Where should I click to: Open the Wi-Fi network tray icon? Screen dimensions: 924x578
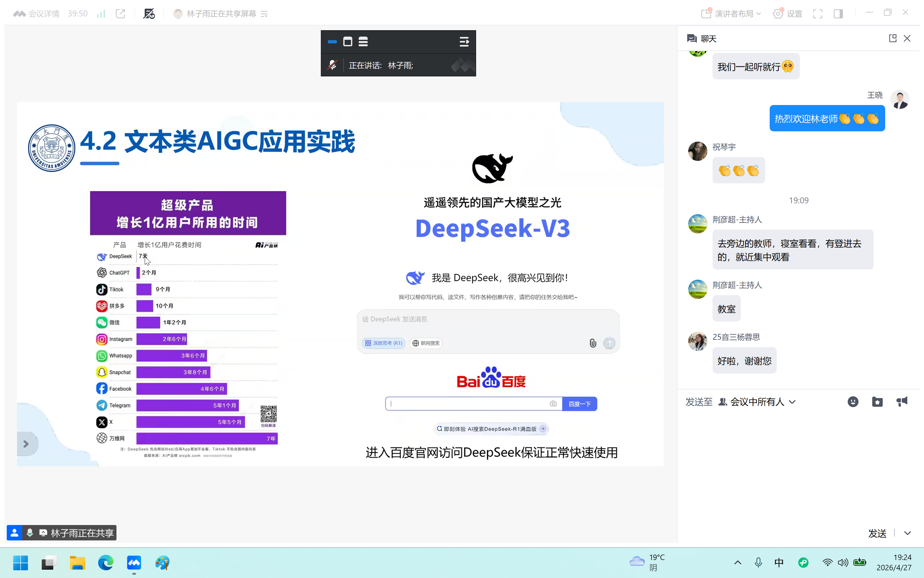pos(827,562)
